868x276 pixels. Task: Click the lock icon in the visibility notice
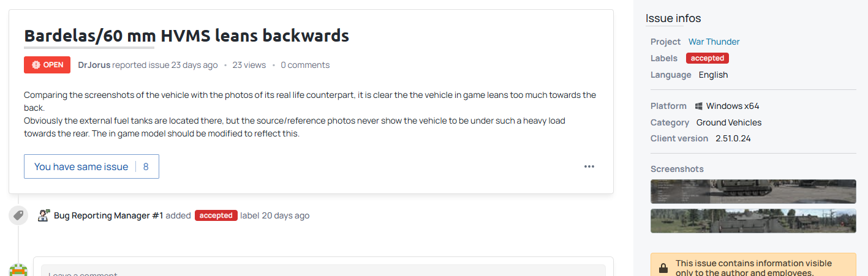pyautogui.click(x=663, y=268)
